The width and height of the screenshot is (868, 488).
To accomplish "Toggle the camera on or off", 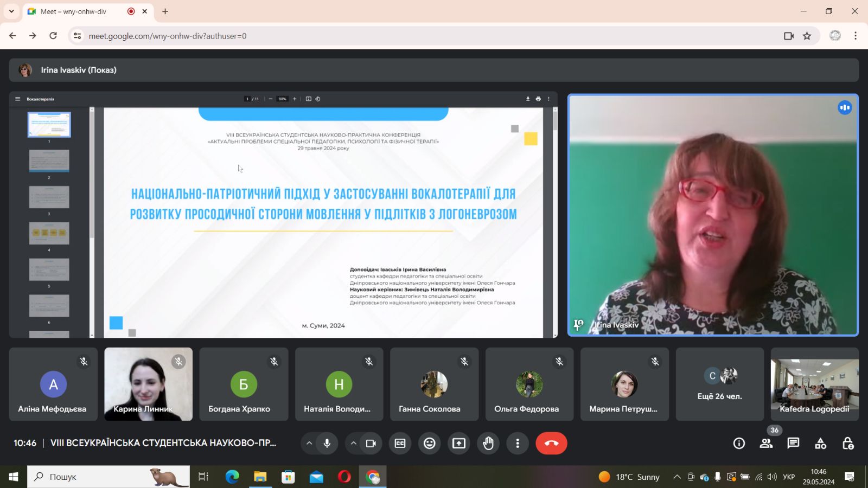I will [371, 444].
